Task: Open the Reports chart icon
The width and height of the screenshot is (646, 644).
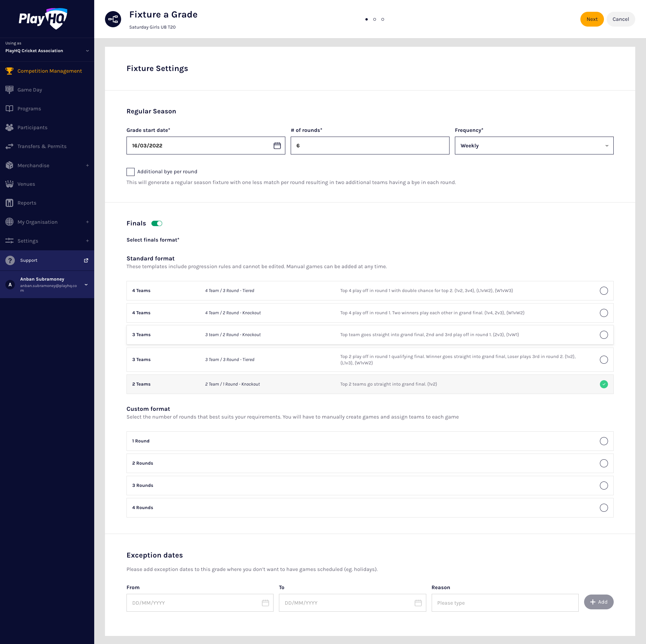Action: tap(9, 203)
